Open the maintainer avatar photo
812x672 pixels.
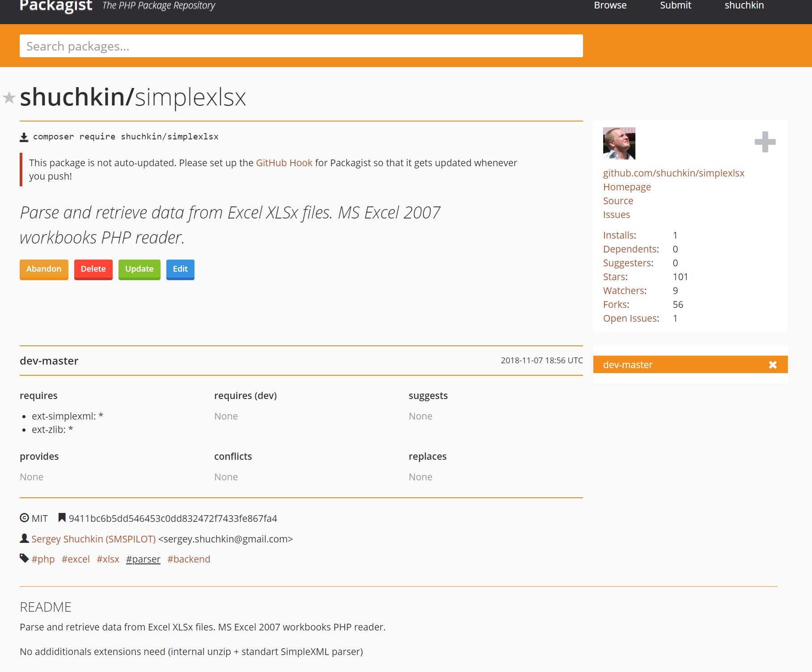[619, 143]
